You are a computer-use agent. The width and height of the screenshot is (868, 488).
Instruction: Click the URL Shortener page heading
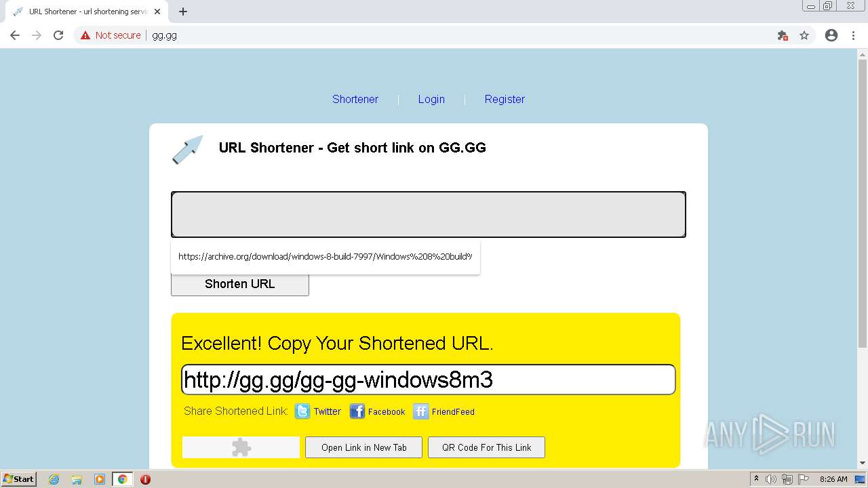pyautogui.click(x=353, y=148)
